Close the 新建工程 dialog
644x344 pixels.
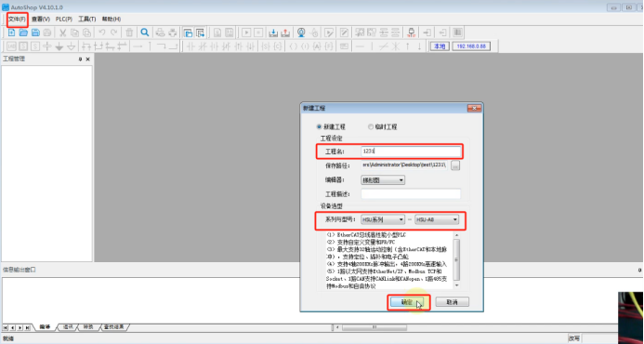click(x=474, y=108)
